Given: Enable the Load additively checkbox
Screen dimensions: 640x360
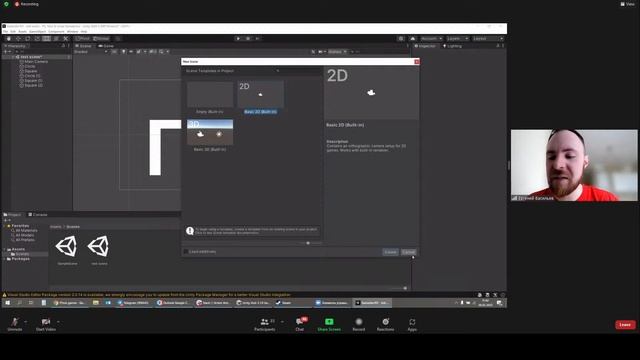Looking at the screenshot, I should point(186,252).
